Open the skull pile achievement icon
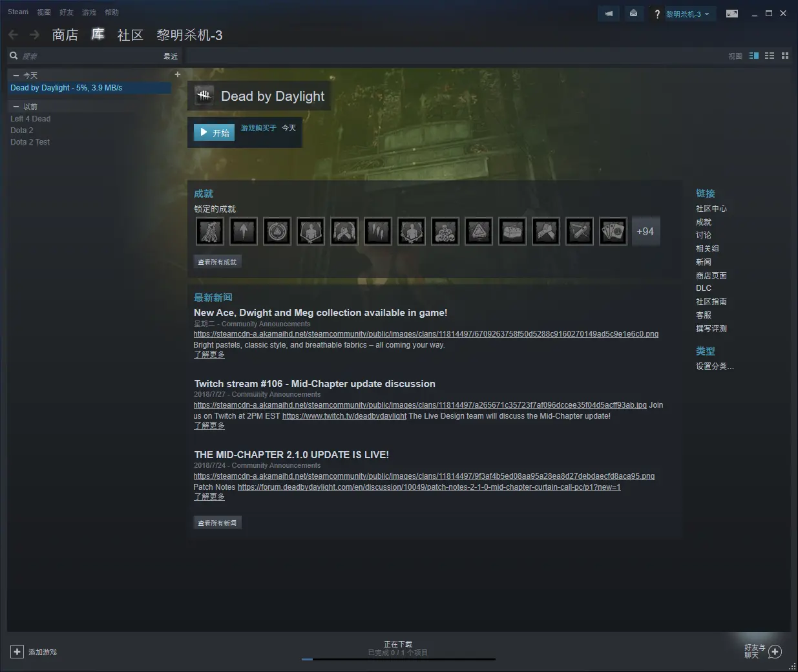The width and height of the screenshot is (798, 672). coord(445,231)
